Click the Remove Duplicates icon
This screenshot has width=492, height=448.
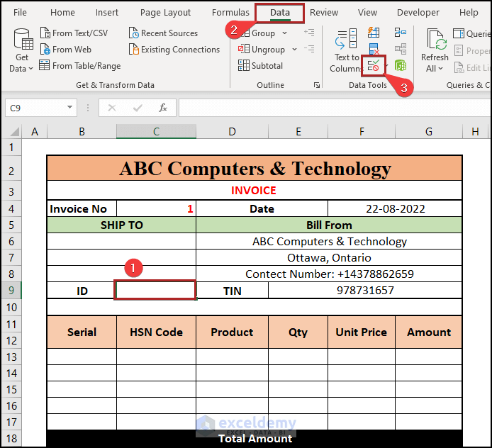[x=374, y=49]
